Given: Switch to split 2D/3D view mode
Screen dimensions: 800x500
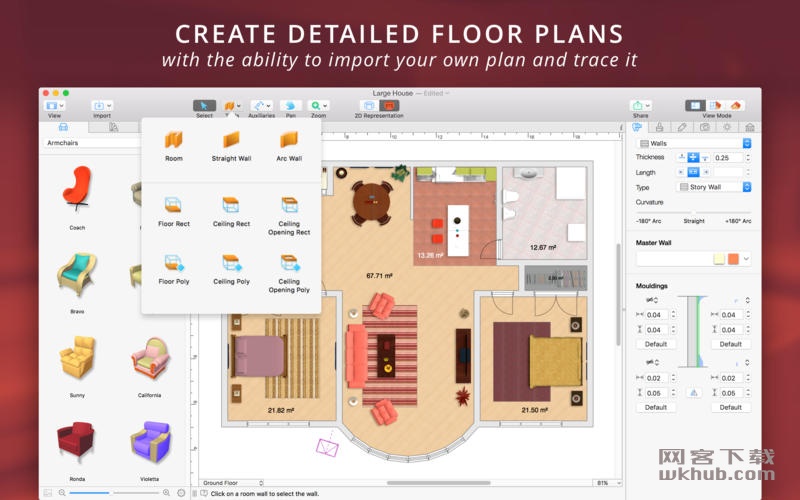Looking at the screenshot, I should 715,106.
